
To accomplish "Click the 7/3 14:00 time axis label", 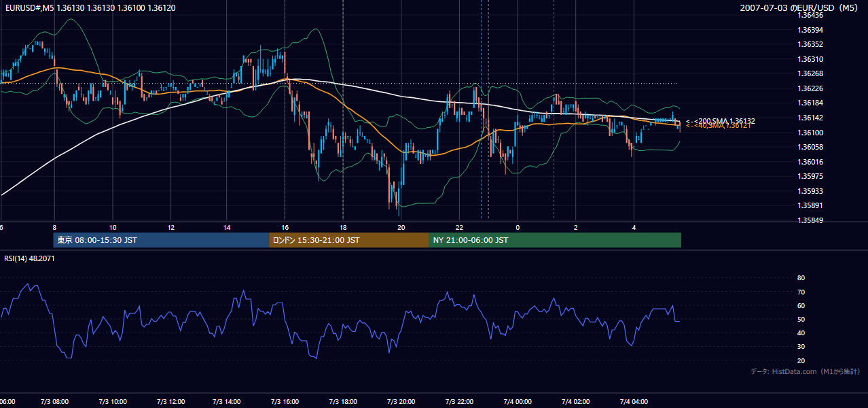I will click(x=227, y=402).
